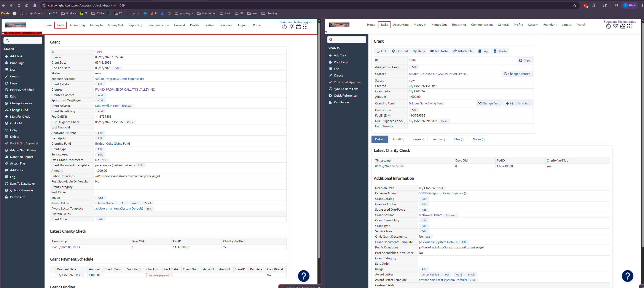Open the Reporting menu in right navigation
The height and width of the screenshot is (288, 644).
(459, 25)
